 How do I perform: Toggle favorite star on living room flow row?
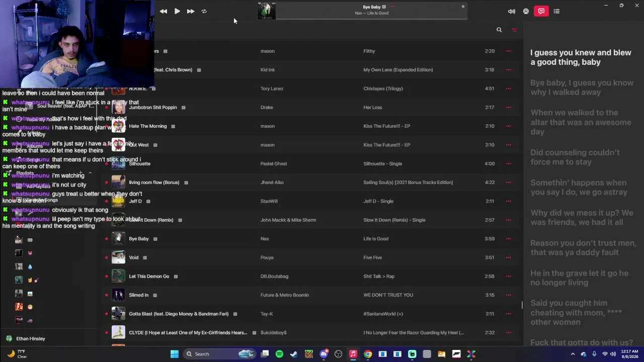point(106,182)
